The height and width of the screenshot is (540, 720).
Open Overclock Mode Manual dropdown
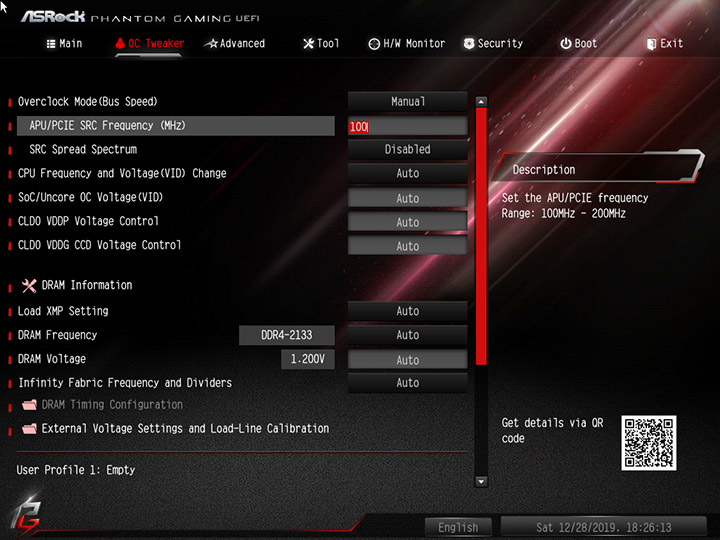pyautogui.click(x=407, y=101)
